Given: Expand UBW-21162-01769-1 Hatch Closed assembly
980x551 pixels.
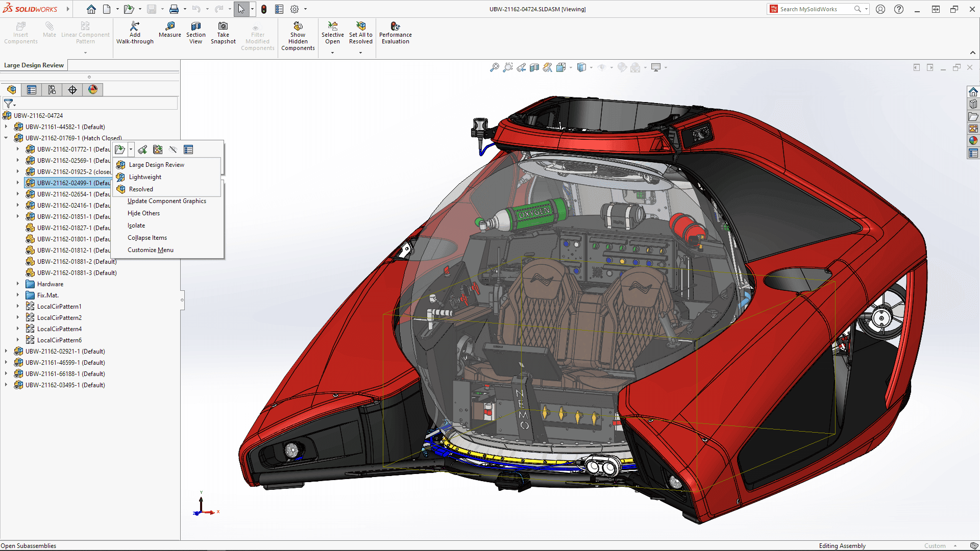Looking at the screenshot, I should (x=6, y=138).
